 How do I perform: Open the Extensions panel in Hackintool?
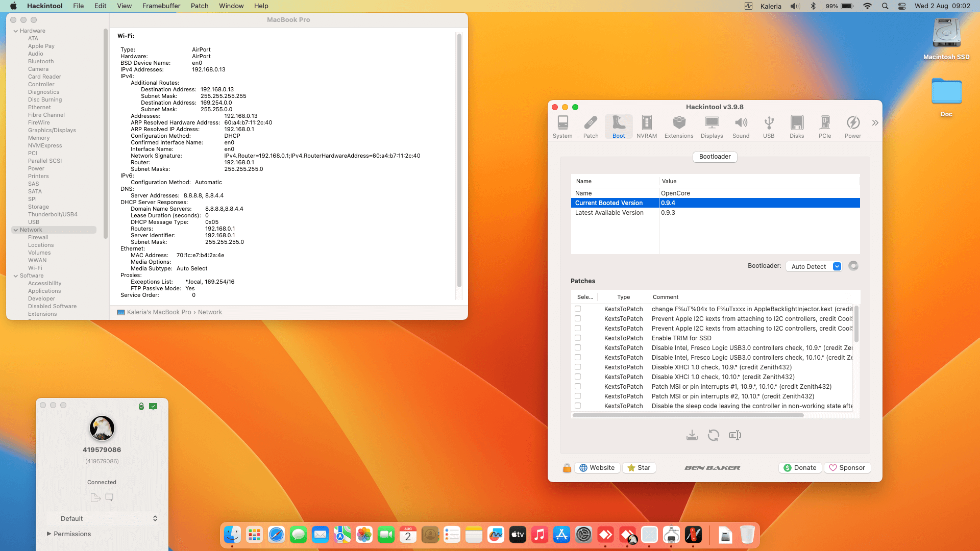(x=679, y=126)
